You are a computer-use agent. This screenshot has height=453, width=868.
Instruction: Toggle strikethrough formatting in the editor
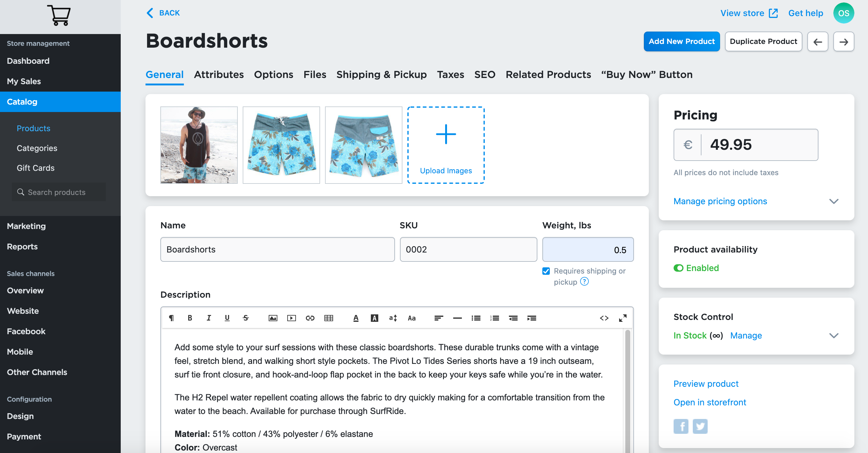coord(246,318)
